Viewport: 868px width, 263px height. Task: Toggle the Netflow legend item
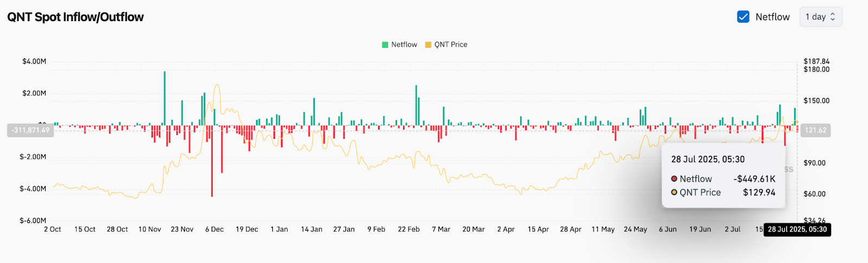[x=400, y=44]
